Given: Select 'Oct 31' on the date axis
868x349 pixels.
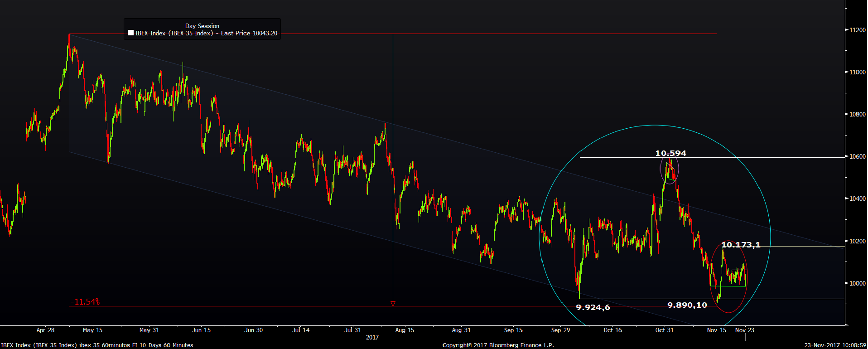Looking at the screenshot, I should coord(664,330).
